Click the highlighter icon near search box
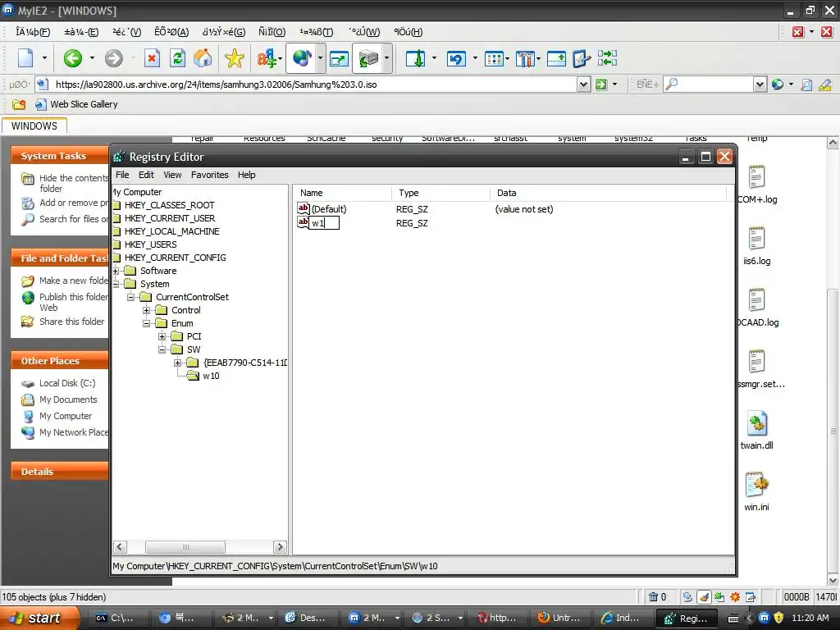Viewport: 840px width, 630px height. click(825, 84)
